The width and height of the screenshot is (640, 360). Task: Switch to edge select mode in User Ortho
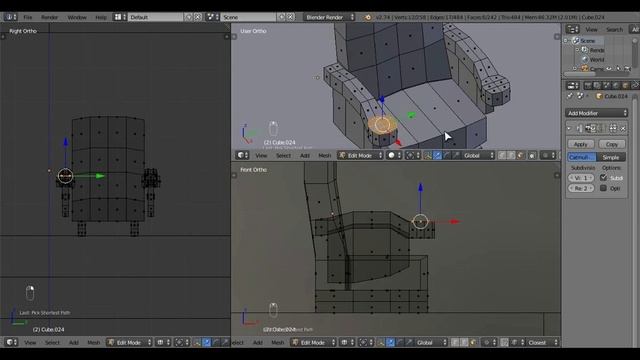pyautogui.click(x=511, y=156)
